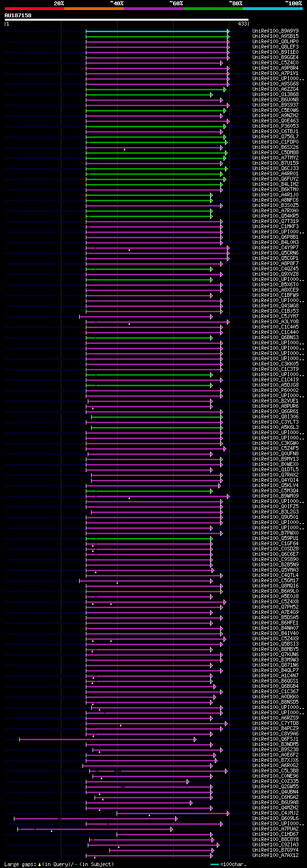Open hit UniRef100_C5DM88
The image size is (307, 868).
(x=275, y=153)
